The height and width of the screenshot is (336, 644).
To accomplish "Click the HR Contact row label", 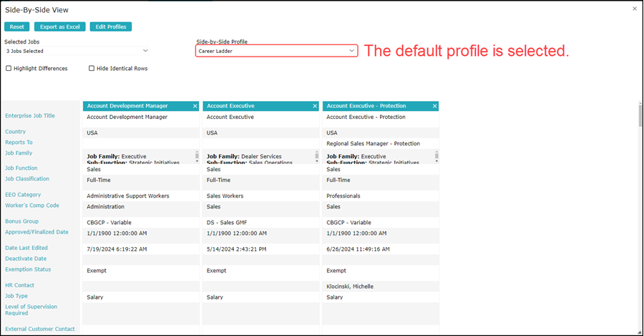I will click(x=20, y=285).
